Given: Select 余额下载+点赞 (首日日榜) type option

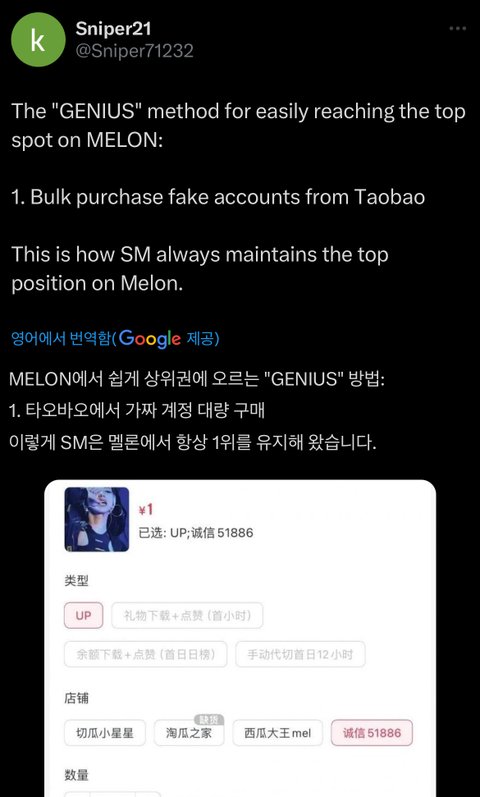Looking at the screenshot, I should (145, 654).
